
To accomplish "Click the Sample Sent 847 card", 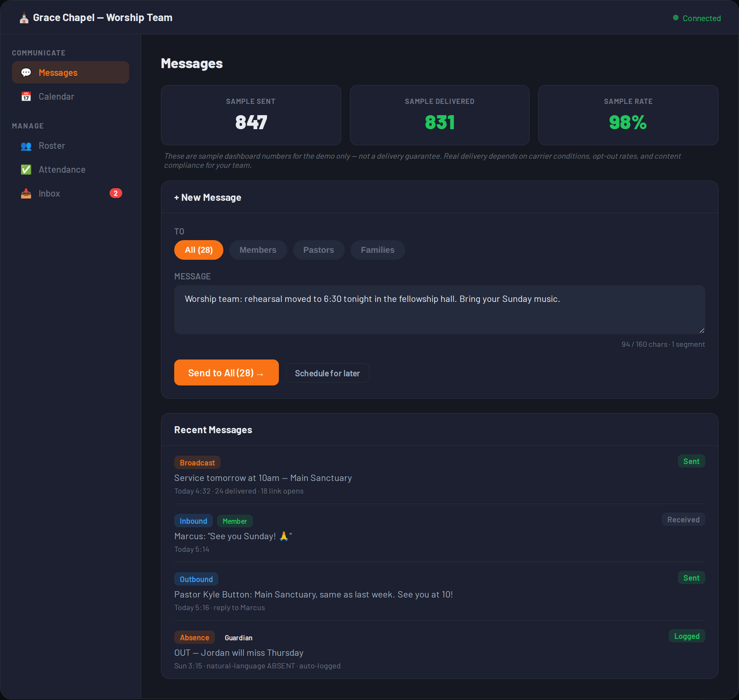I will click(251, 115).
